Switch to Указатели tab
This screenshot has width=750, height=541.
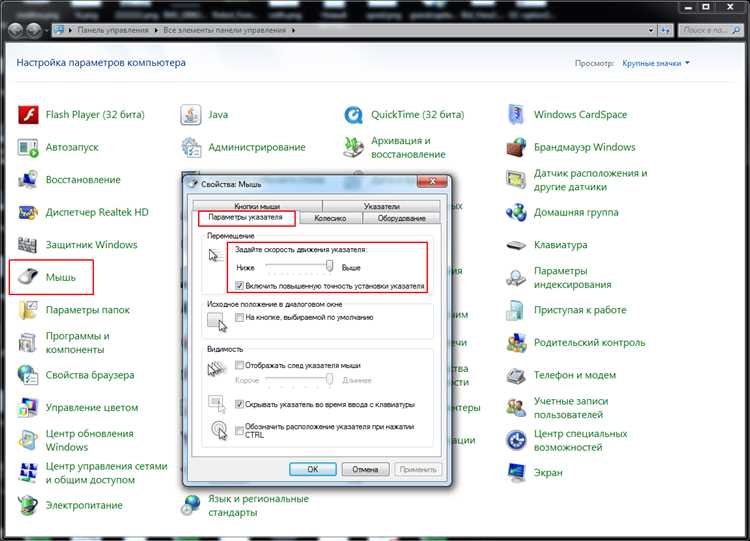click(381, 206)
